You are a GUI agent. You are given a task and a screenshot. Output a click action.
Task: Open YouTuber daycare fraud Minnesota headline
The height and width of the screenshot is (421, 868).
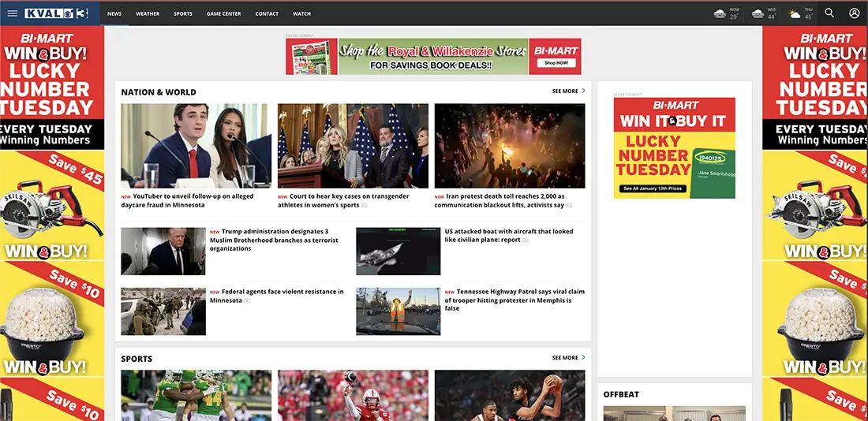(x=188, y=201)
